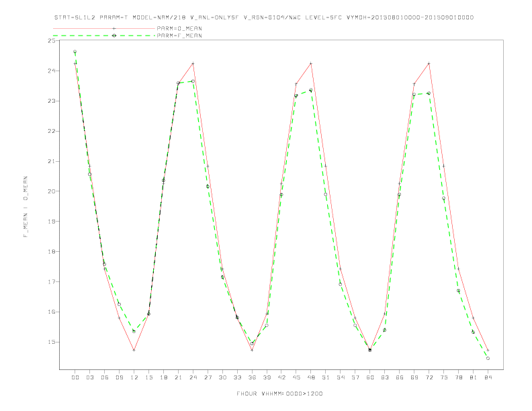532x411 pixels.
Task: Click x-axis forecast hour label 21
Action: click(178, 377)
